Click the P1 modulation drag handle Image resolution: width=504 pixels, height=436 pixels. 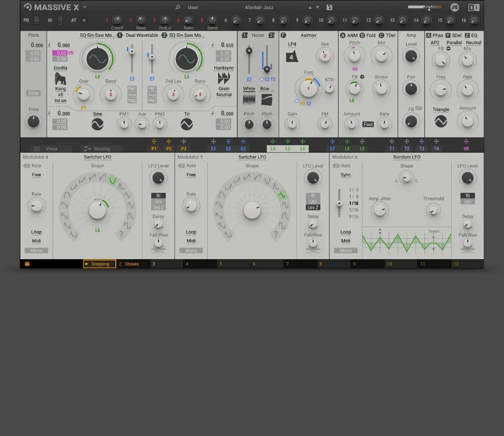(x=154, y=141)
